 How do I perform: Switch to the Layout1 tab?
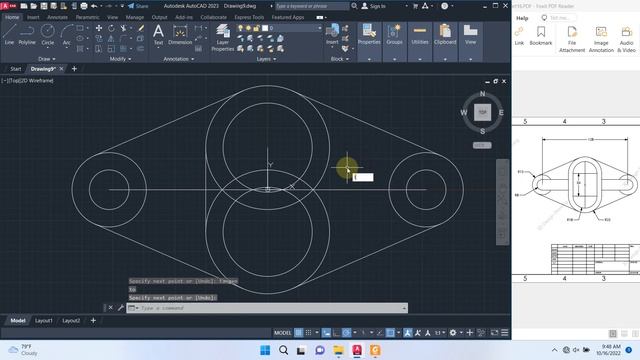[x=44, y=321]
